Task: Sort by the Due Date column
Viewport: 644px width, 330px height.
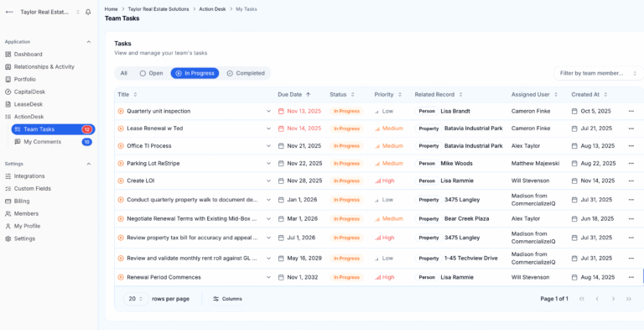Action: 294,95
